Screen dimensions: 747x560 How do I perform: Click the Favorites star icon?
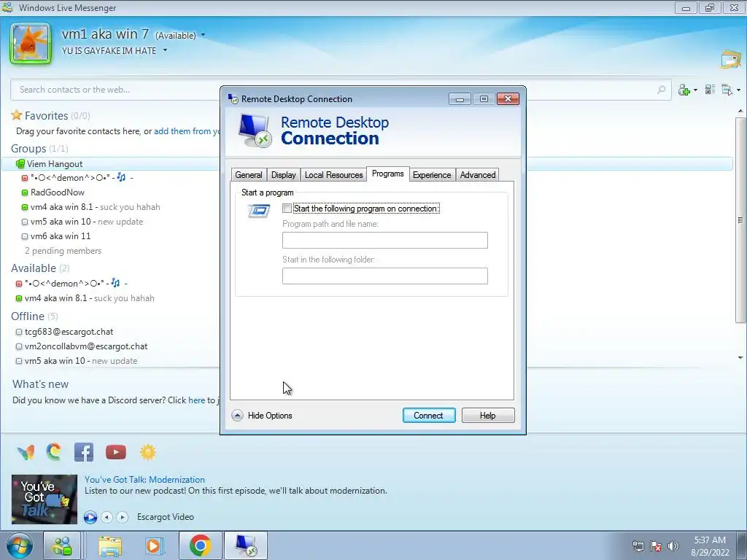coord(17,115)
